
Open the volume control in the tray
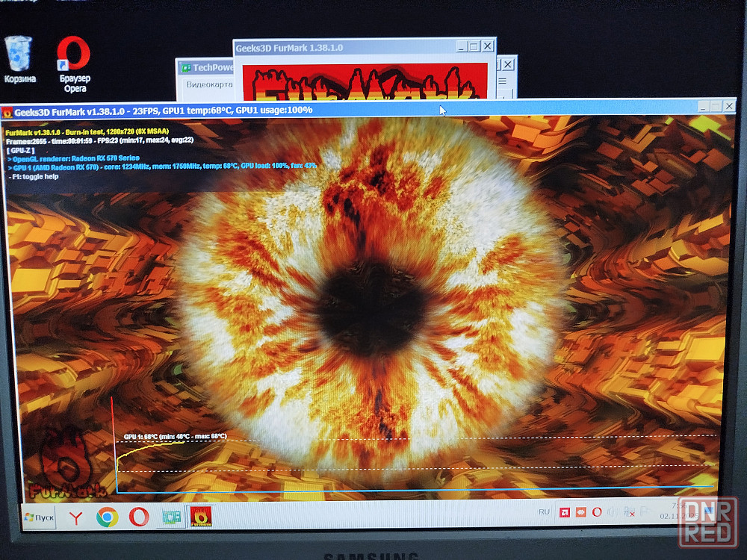pos(613,512)
